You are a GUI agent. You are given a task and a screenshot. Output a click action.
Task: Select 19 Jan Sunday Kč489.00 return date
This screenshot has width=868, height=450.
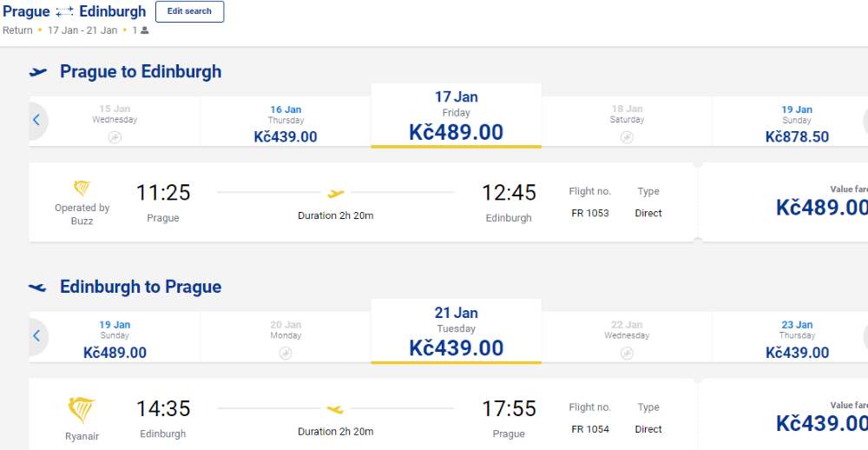(115, 339)
